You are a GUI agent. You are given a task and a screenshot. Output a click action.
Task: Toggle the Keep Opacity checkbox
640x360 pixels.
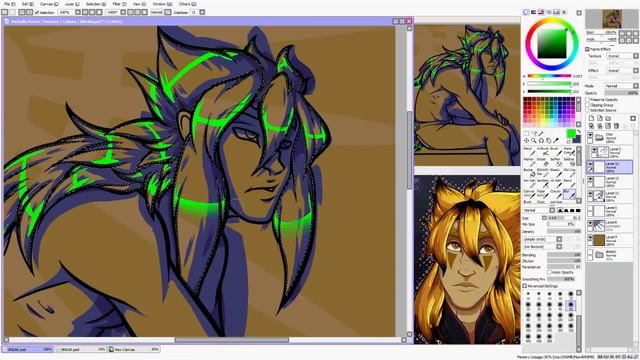550,272
